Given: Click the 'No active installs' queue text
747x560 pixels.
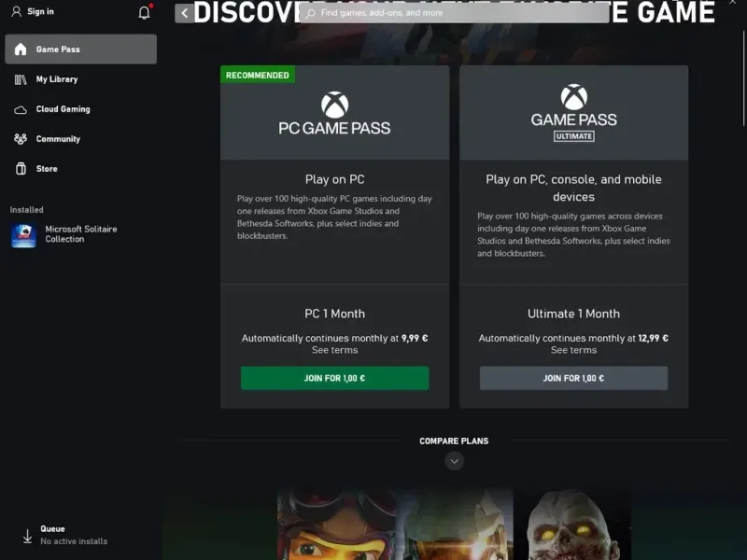Looking at the screenshot, I should point(74,541).
